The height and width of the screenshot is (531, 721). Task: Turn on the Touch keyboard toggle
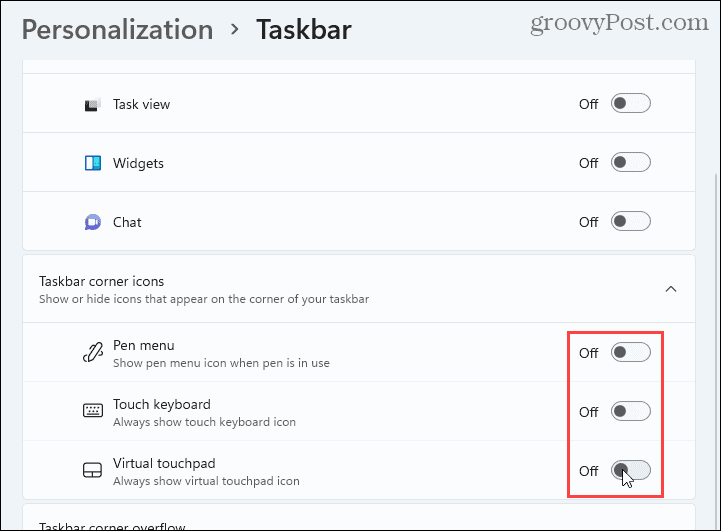point(630,411)
